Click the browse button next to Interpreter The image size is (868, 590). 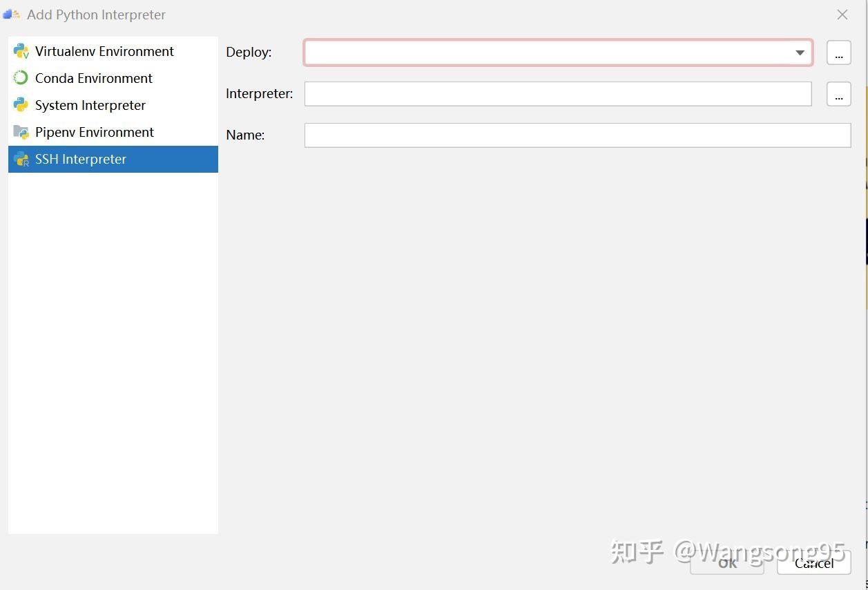(x=838, y=94)
